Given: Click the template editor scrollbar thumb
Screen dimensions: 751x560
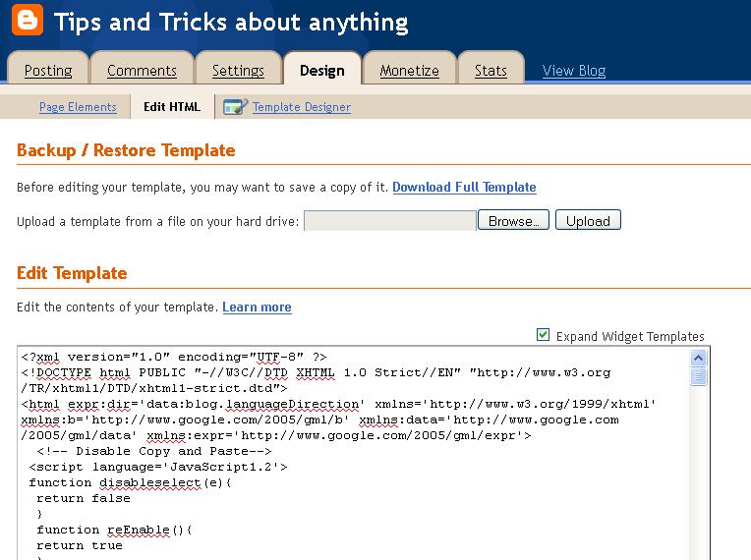Looking at the screenshot, I should click(x=698, y=376).
